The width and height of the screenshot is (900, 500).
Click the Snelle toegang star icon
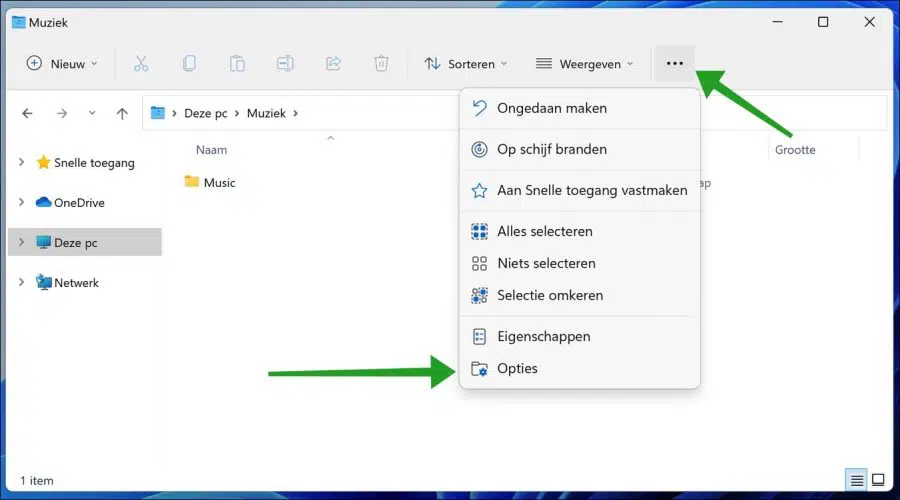pos(43,162)
